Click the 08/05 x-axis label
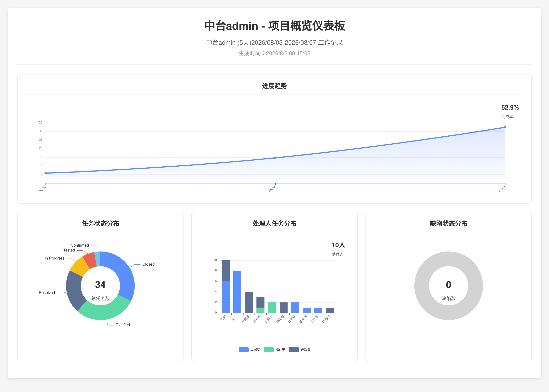The image size is (549, 392). (502, 189)
